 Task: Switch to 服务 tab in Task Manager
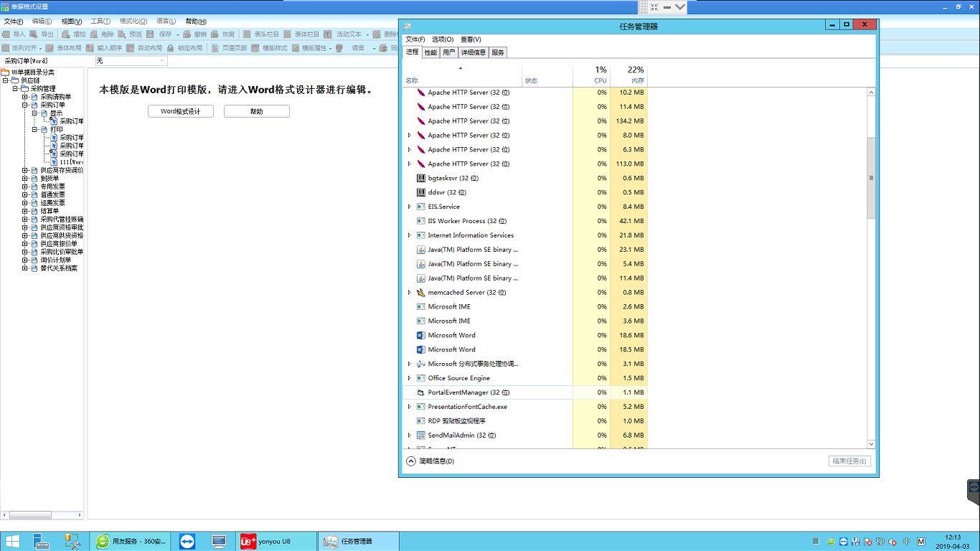tap(498, 52)
